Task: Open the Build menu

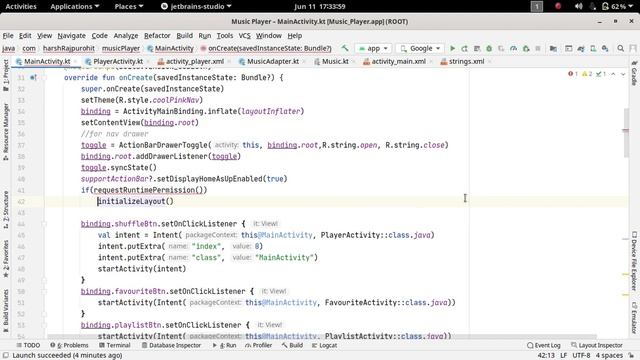Action: [x=184, y=36]
